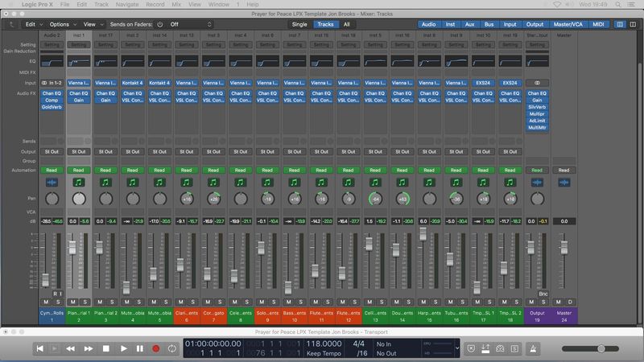644x362 pixels.
Task: Solo the Cym...Rolls channel
Action: click(x=58, y=302)
